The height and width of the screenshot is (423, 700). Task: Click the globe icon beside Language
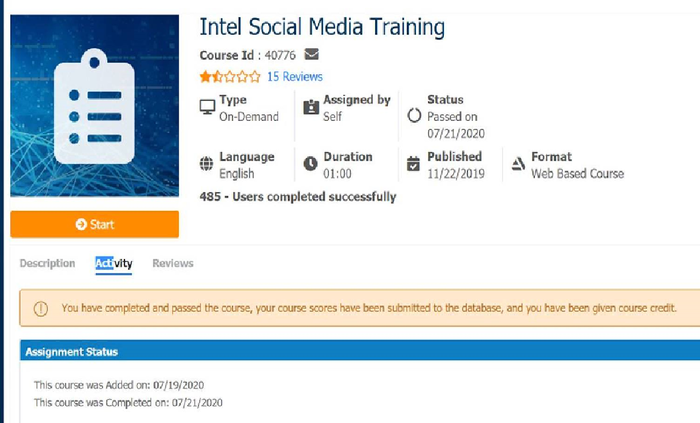coord(208,163)
